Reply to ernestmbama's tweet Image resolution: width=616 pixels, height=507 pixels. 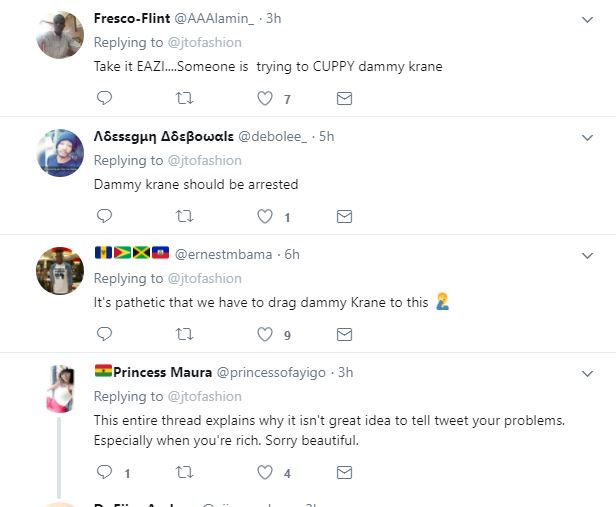(x=104, y=334)
